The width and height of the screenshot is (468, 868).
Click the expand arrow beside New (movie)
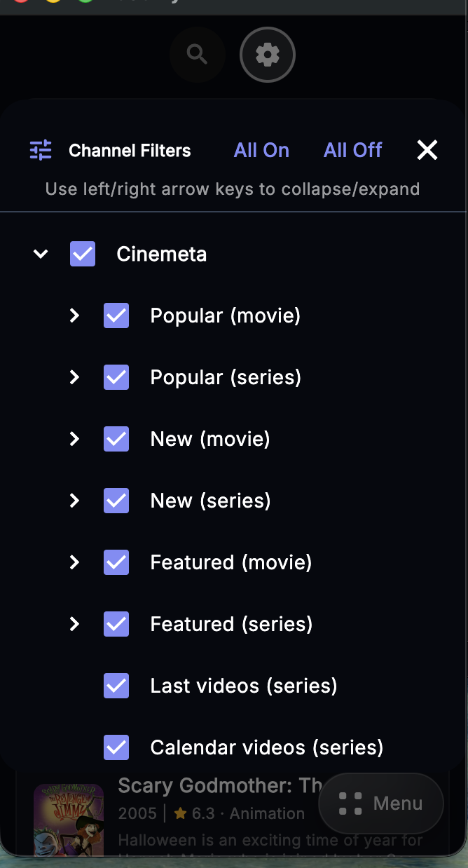click(74, 439)
